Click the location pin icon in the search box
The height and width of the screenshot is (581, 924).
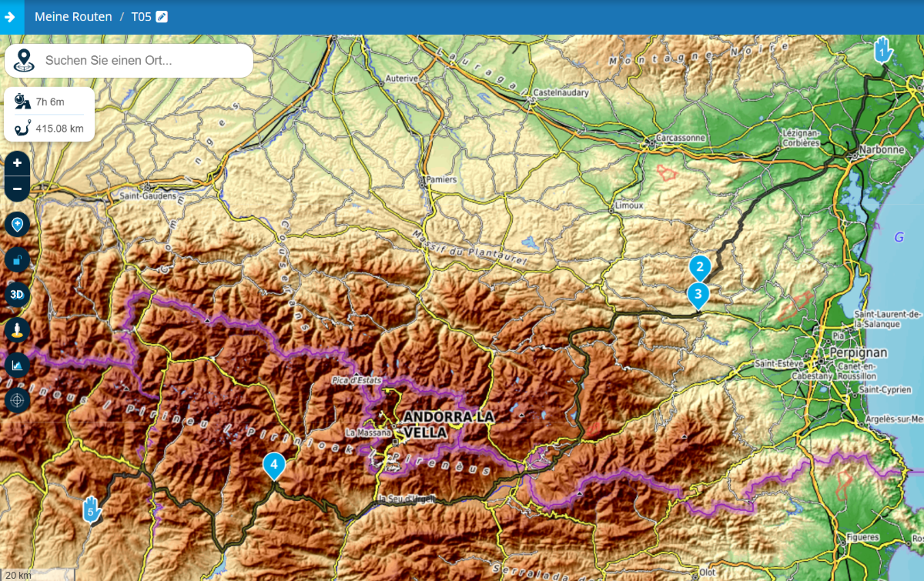(24, 60)
